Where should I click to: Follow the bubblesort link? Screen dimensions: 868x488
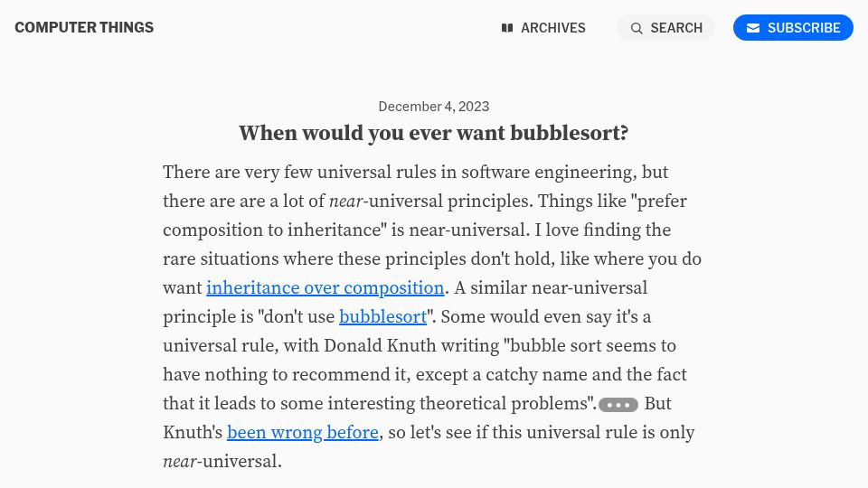[383, 316]
